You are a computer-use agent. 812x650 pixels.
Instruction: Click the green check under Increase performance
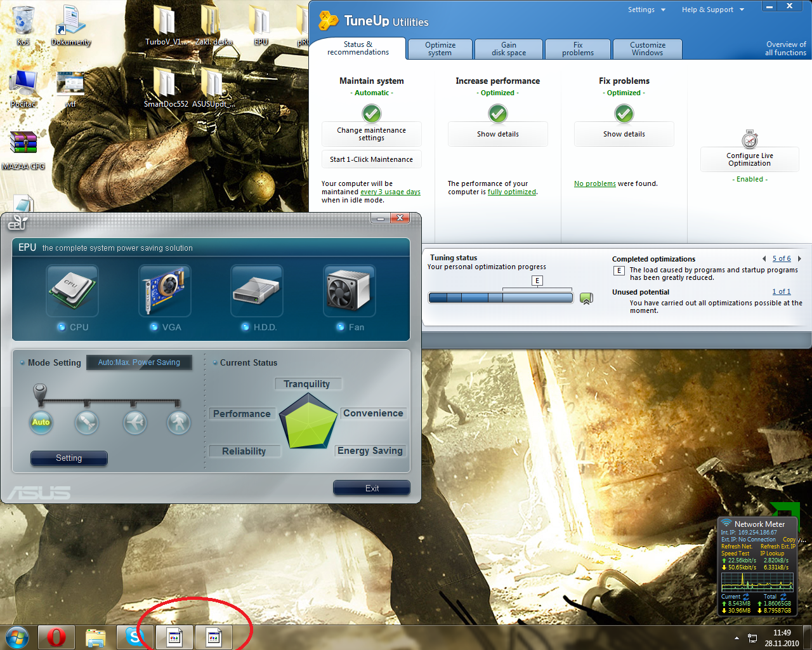(498, 114)
